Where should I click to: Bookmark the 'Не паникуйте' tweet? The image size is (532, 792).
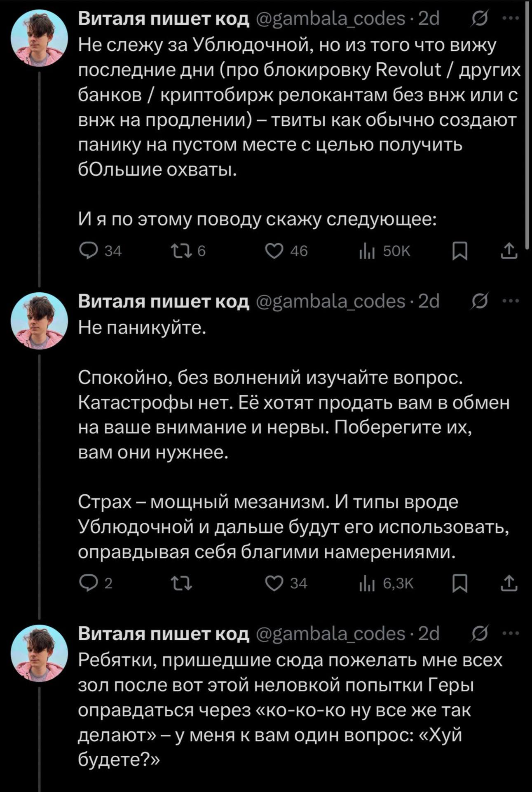point(459,583)
